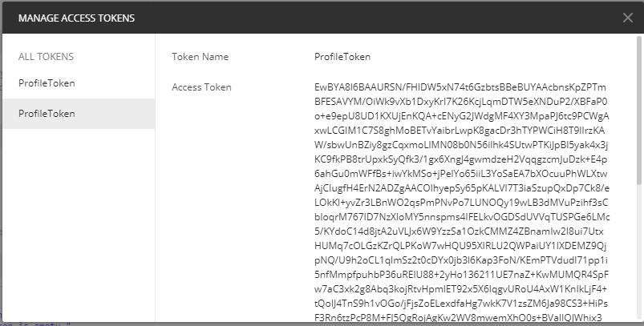The image size is (644, 326).
Task: Click the token line starting with bloqrM767ID7
Action: click(x=462, y=217)
